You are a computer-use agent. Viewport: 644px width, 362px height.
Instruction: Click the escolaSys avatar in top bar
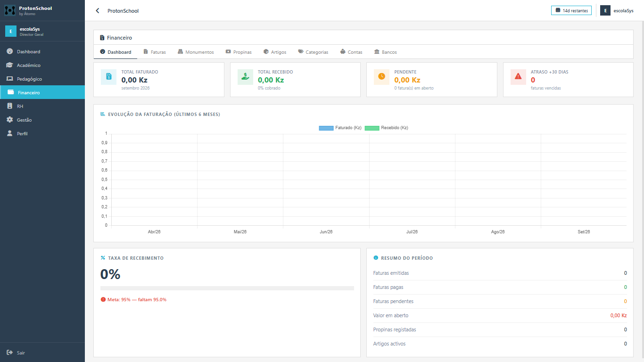point(605,10)
